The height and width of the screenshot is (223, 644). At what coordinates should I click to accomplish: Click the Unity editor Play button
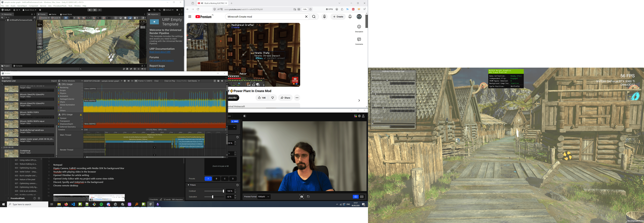[90, 10]
